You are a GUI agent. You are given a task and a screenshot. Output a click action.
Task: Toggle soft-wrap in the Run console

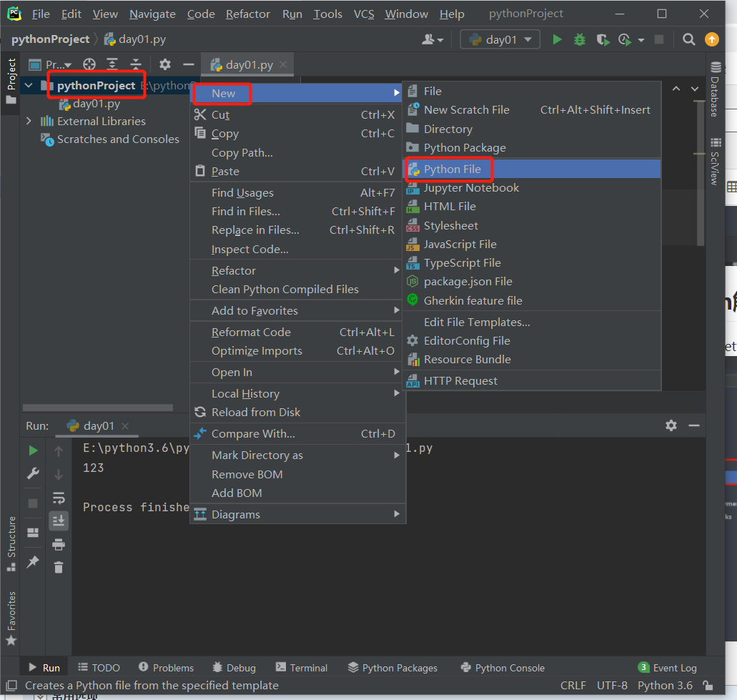point(59,498)
